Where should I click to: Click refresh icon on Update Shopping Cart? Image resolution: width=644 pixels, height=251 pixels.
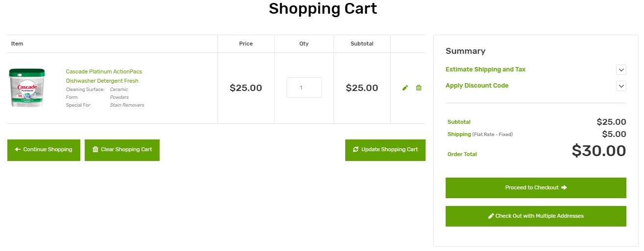click(x=356, y=150)
